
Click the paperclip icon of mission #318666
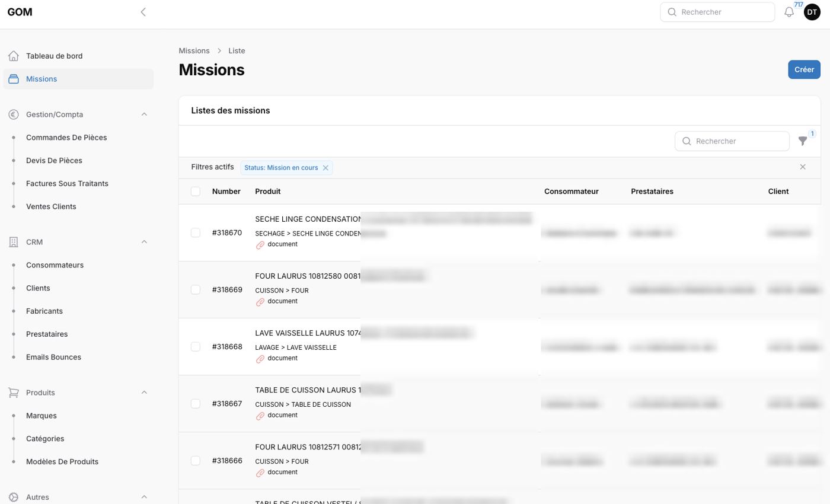[260, 473]
